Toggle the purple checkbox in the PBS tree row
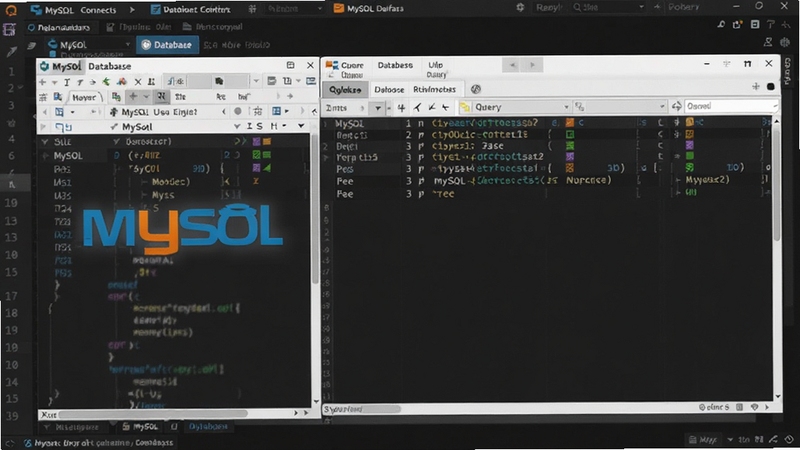800x450 pixels. (256, 168)
